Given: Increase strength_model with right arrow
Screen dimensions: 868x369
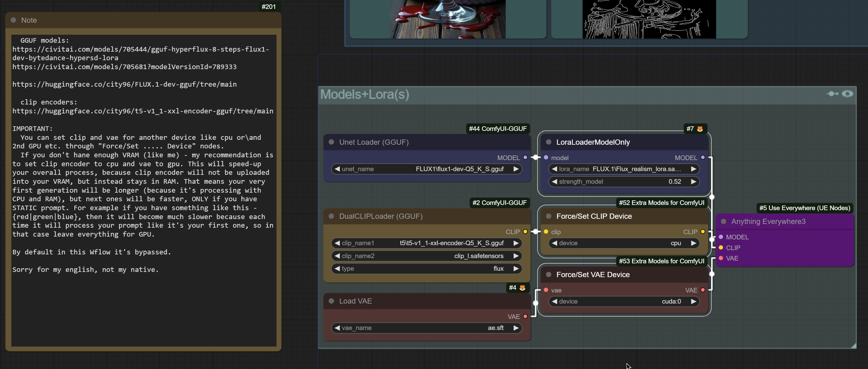Looking at the screenshot, I should 693,181.
